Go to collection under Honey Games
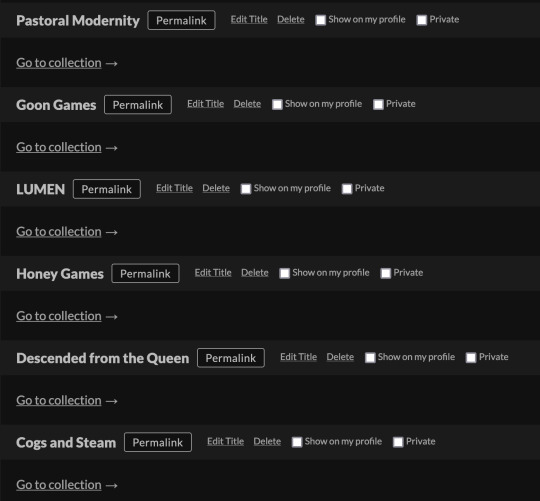 (59, 316)
